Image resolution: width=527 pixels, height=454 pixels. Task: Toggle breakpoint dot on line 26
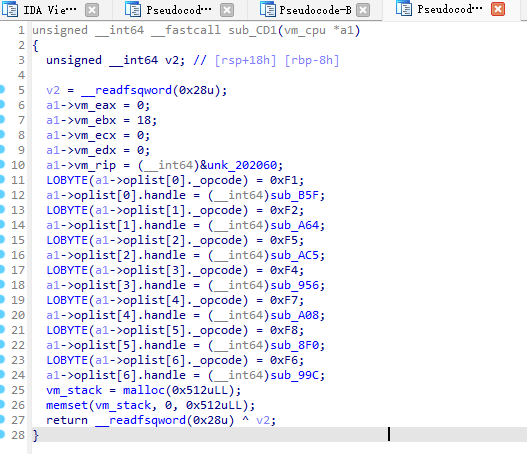click(2, 404)
